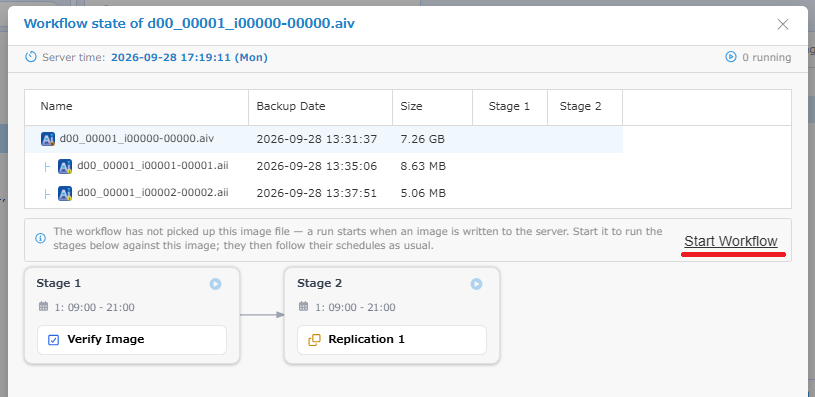
Task: Click Stage 2 schedule 1: 09:00 - 21:00
Action: [x=355, y=307]
